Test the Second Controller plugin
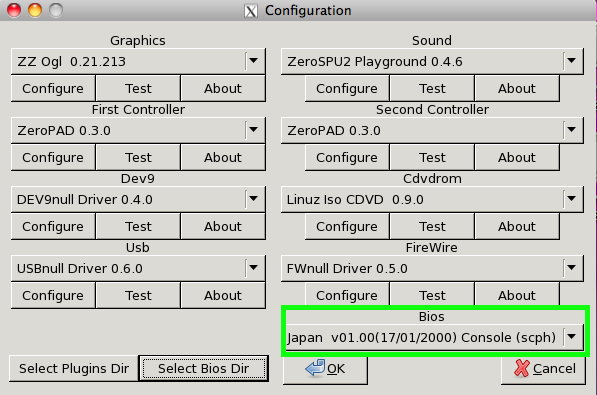The width and height of the screenshot is (597, 395). click(432, 157)
